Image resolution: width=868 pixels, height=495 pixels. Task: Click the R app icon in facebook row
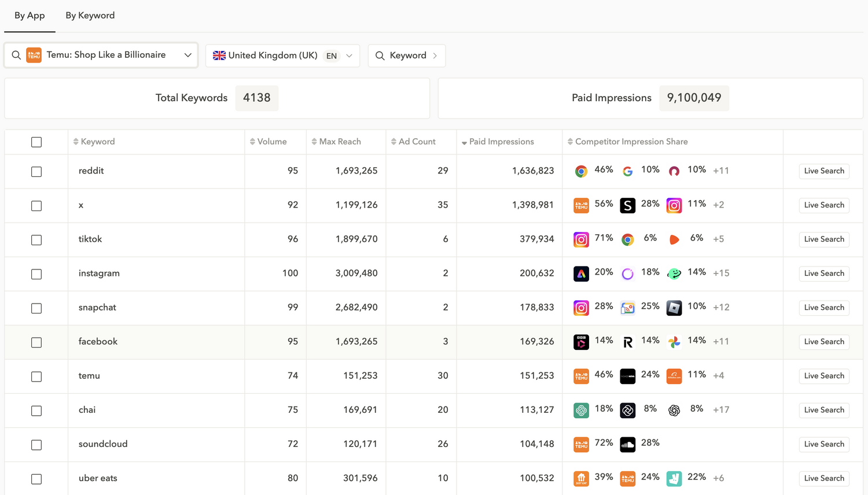(627, 342)
